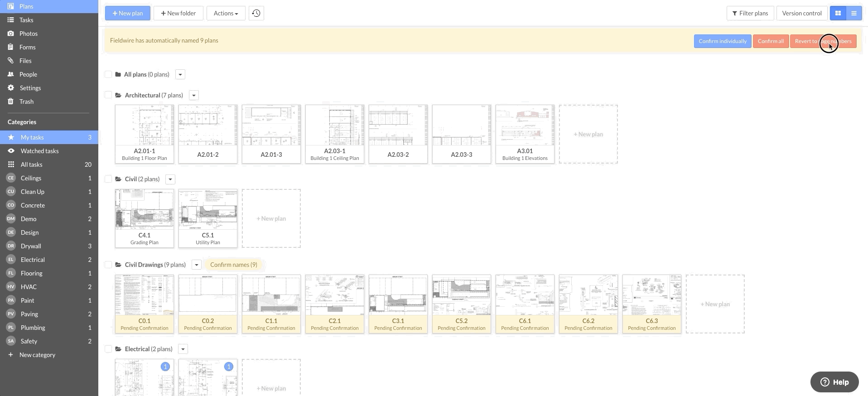The width and height of the screenshot is (868, 396).
Task: Open the People section in sidebar
Action: [28, 74]
